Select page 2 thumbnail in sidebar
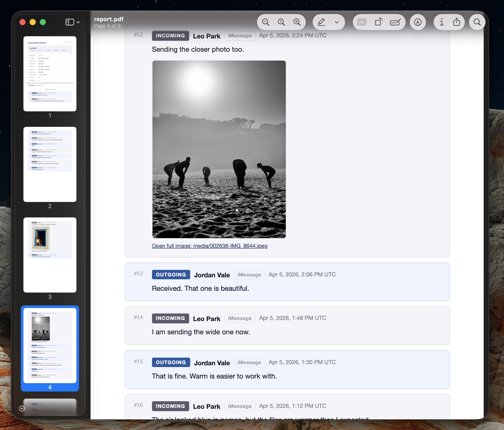Image resolution: width=504 pixels, height=430 pixels. (x=50, y=164)
